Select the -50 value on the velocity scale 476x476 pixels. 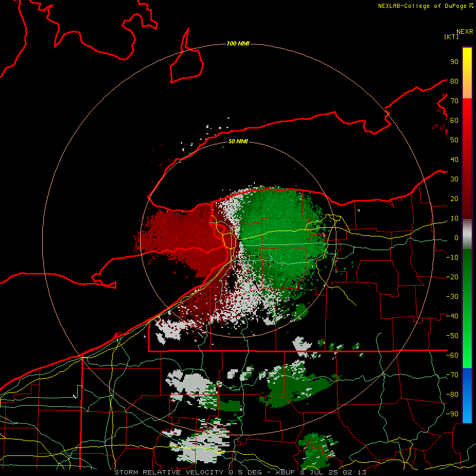[x=452, y=336]
